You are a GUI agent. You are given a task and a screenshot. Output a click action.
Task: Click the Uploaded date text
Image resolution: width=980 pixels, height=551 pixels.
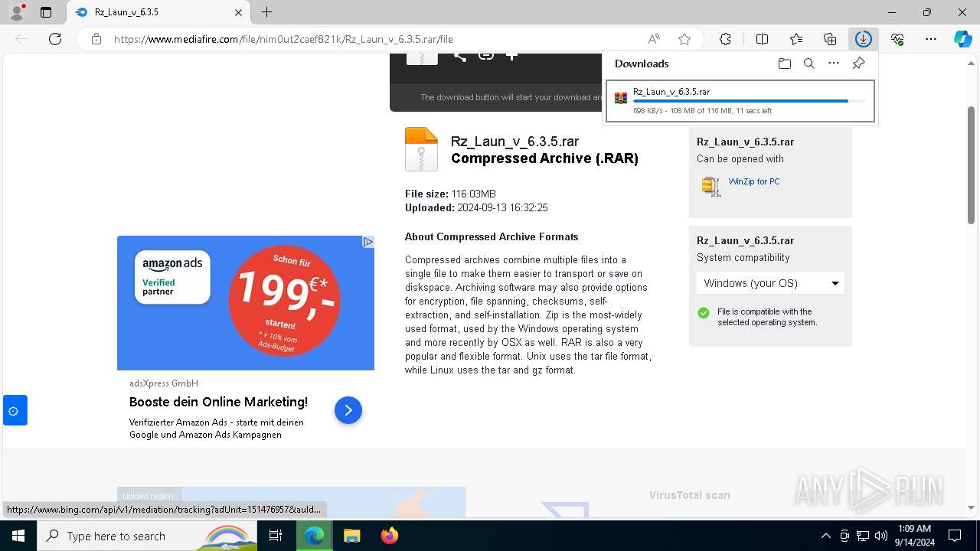click(476, 208)
